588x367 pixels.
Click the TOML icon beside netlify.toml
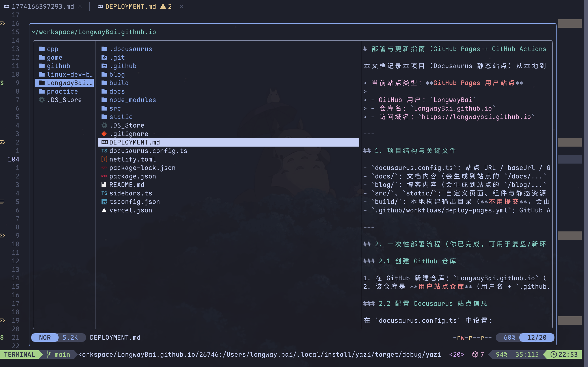(x=104, y=159)
